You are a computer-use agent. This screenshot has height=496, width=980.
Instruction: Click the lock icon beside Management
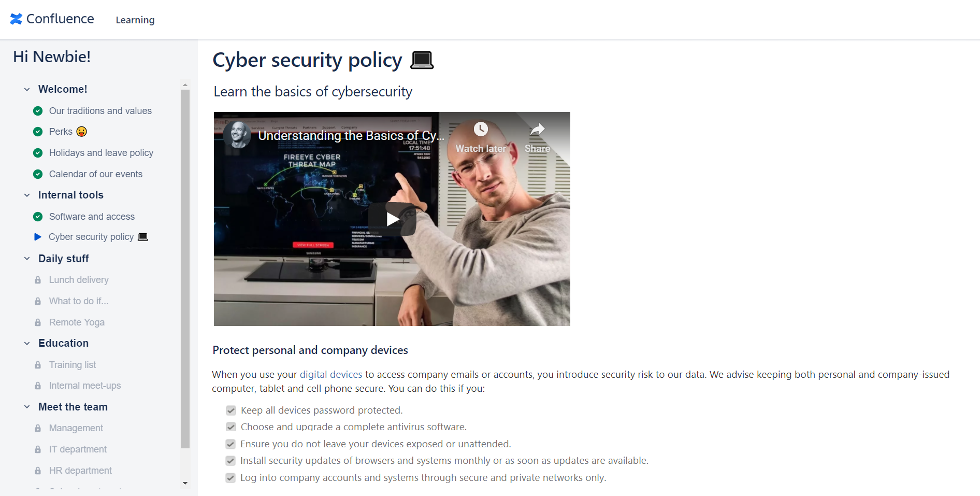38,428
